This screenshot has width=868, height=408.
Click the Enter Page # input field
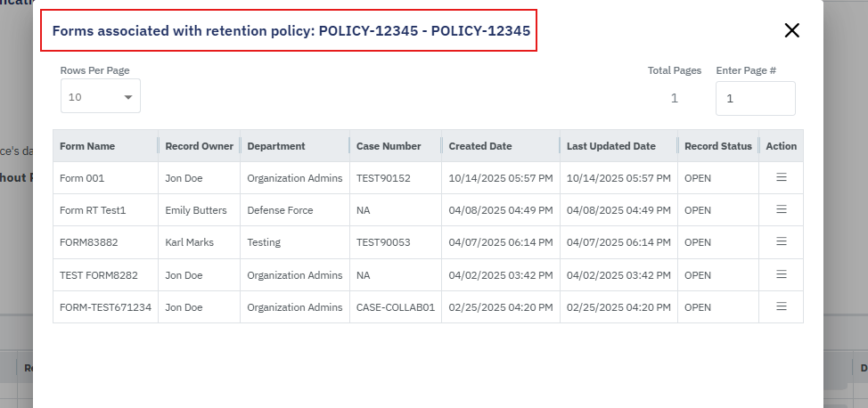[755, 99]
